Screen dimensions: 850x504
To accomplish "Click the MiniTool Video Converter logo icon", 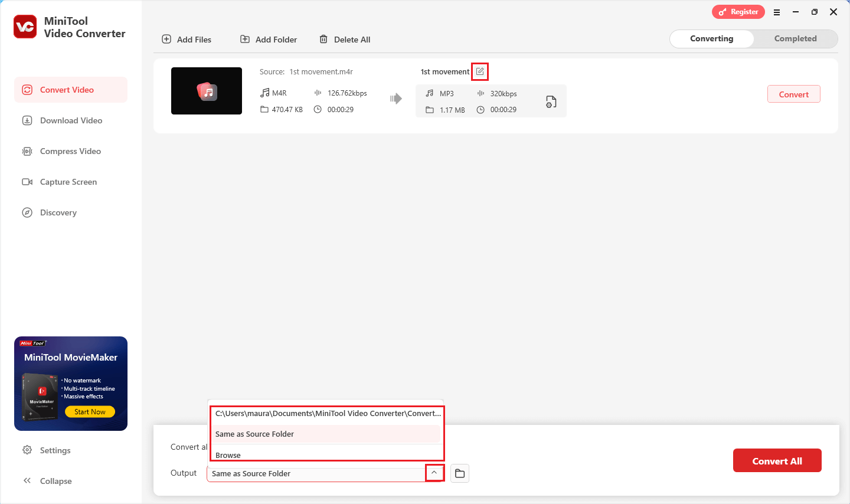I will pyautogui.click(x=25, y=27).
